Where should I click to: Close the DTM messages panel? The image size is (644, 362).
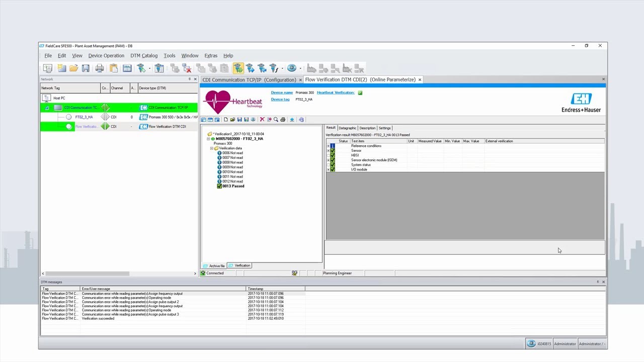point(603,282)
